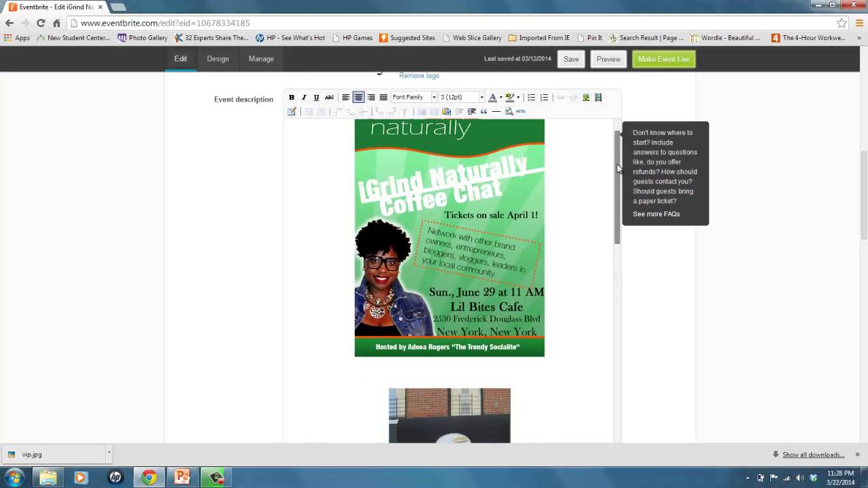Switch to the Edit tab
The image size is (868, 488).
[180, 59]
